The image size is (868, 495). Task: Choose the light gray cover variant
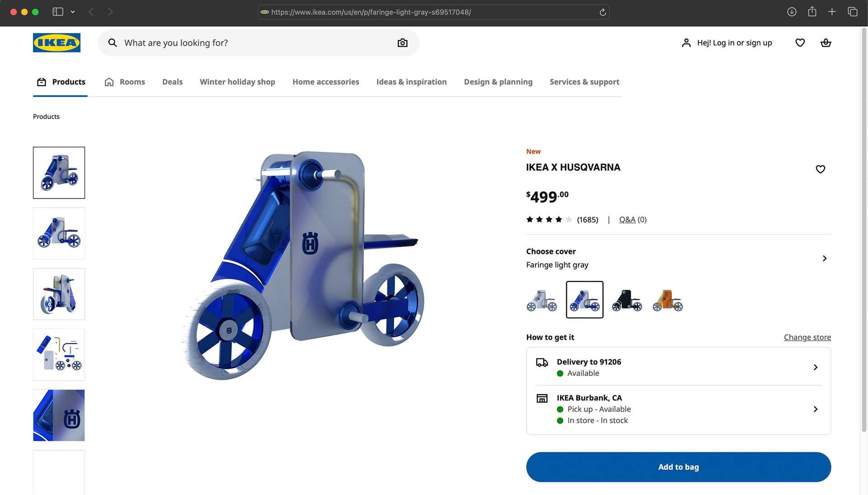(542, 300)
